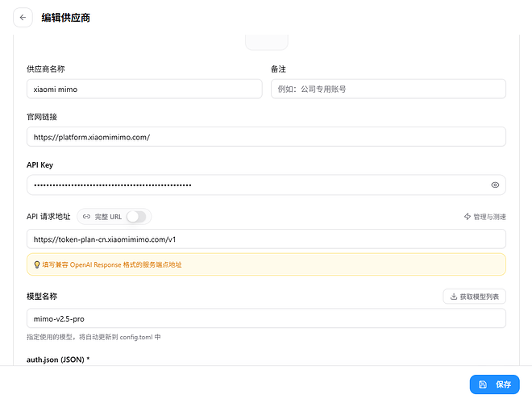The image size is (532, 403).
Task: Click the API Key label
Action: coord(39,165)
